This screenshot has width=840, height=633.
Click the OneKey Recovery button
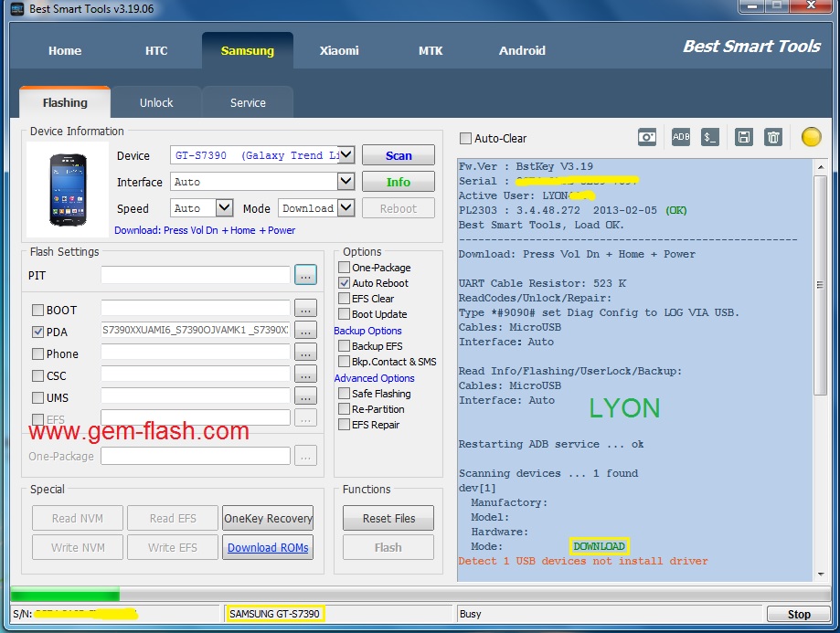click(x=268, y=519)
